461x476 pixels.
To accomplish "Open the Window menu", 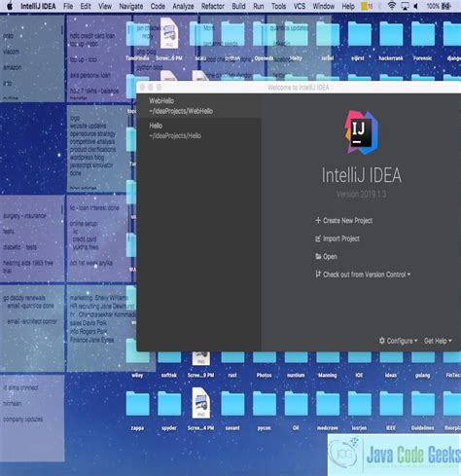I will click(x=324, y=6).
